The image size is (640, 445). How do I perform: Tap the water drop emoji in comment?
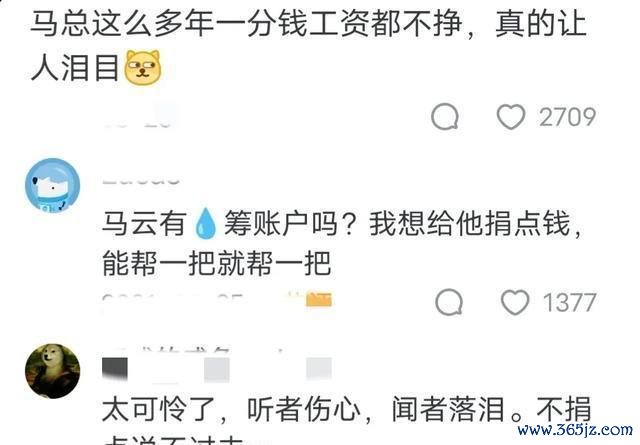(x=205, y=223)
